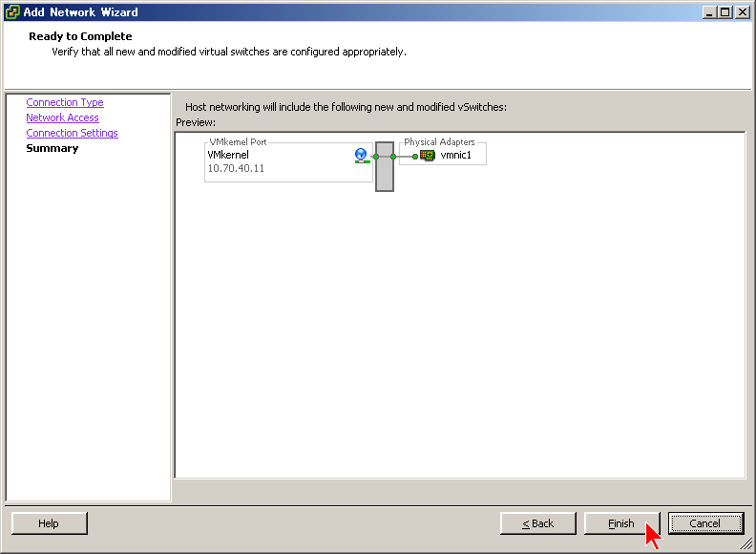Select the IP address 10.70.40.11
The image size is (756, 554).
(236, 168)
